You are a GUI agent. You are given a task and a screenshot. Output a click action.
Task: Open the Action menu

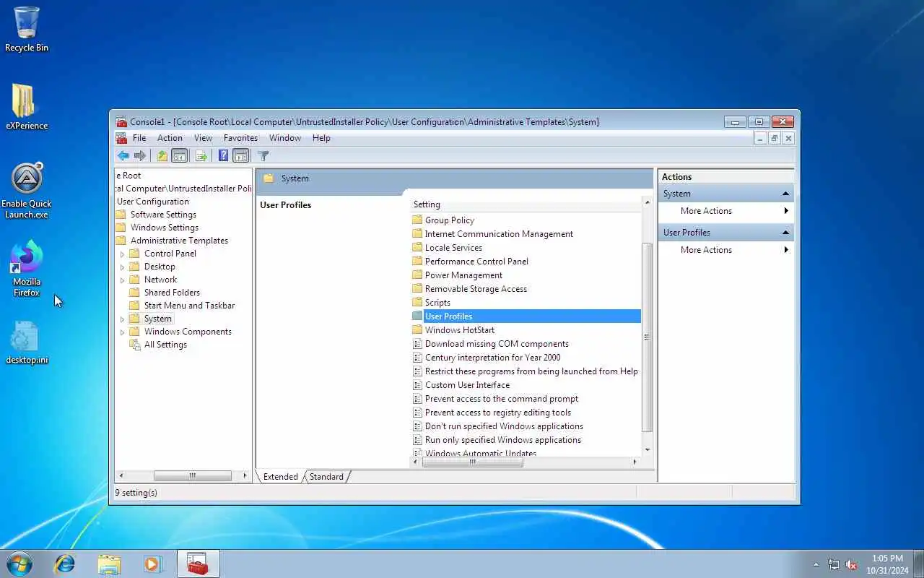point(170,138)
